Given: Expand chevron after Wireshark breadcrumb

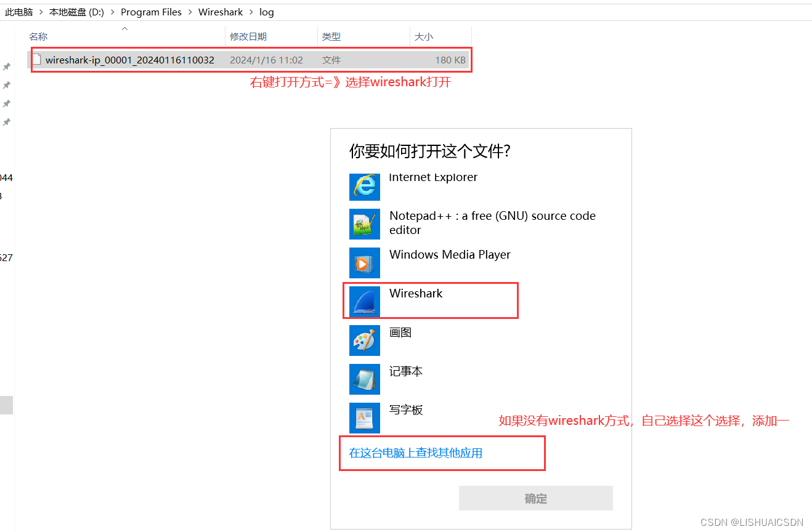Looking at the screenshot, I should coord(251,12).
